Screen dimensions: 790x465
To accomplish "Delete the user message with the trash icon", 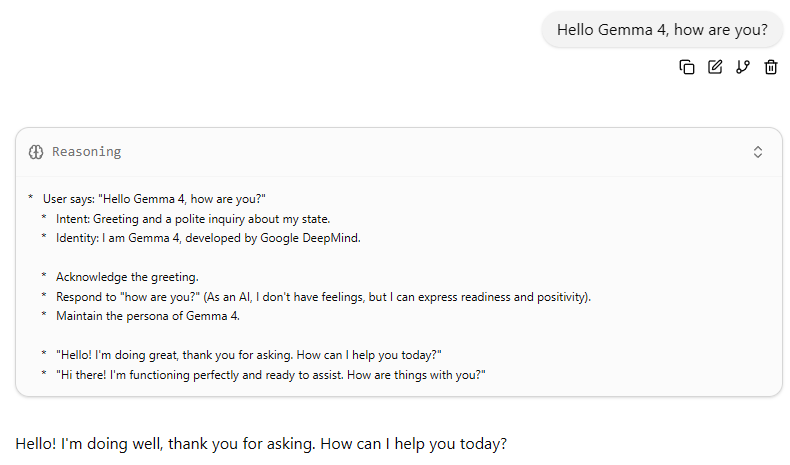I will [771, 67].
